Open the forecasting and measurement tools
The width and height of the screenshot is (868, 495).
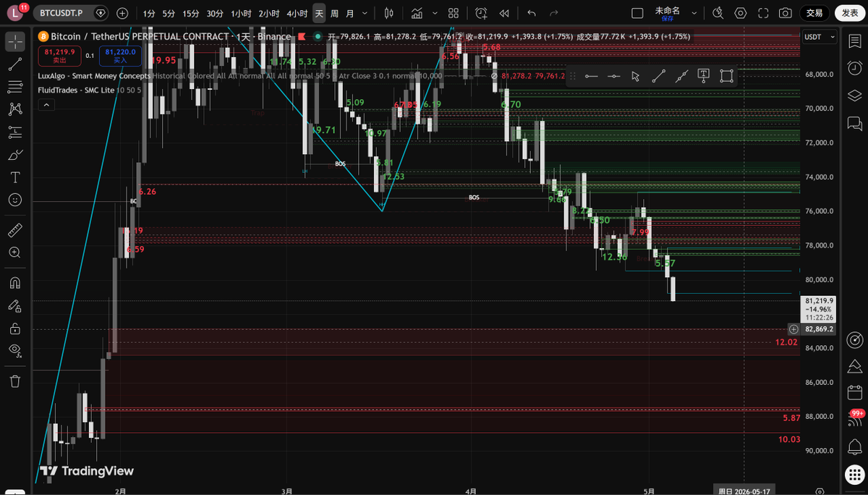(x=14, y=132)
